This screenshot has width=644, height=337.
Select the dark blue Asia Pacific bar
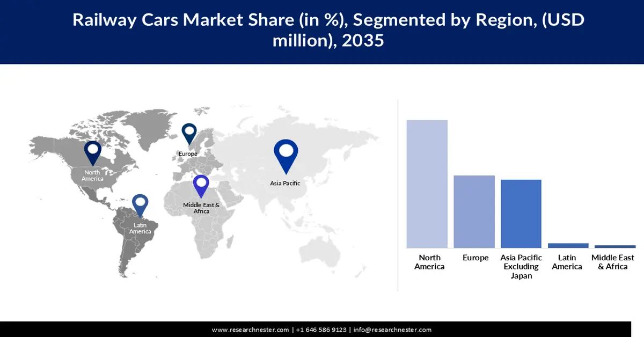point(521,214)
